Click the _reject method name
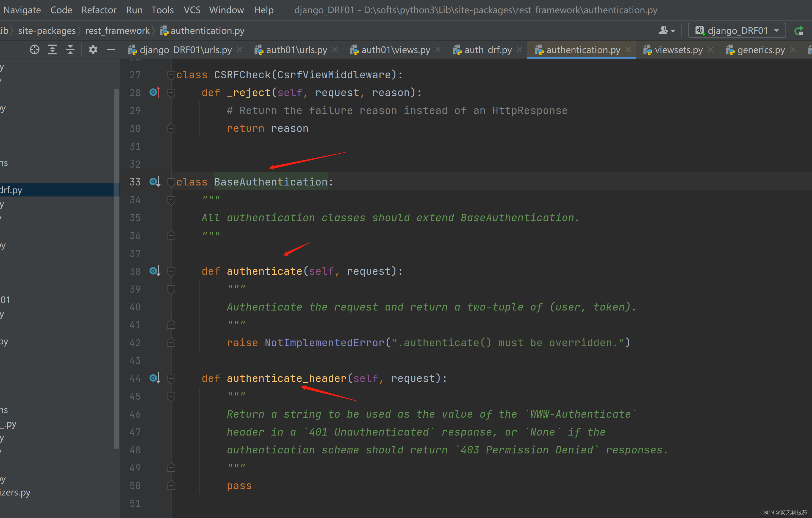Image resolution: width=812 pixels, height=518 pixels. point(249,93)
